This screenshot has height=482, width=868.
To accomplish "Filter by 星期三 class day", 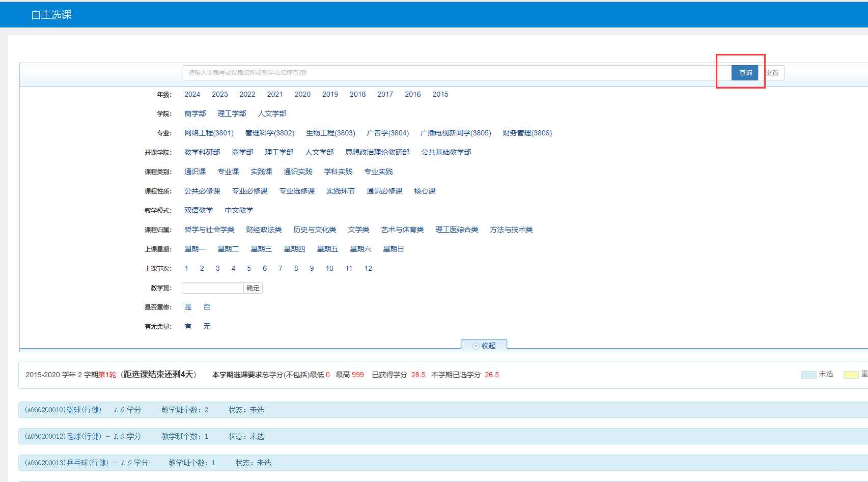I will click(x=261, y=249).
